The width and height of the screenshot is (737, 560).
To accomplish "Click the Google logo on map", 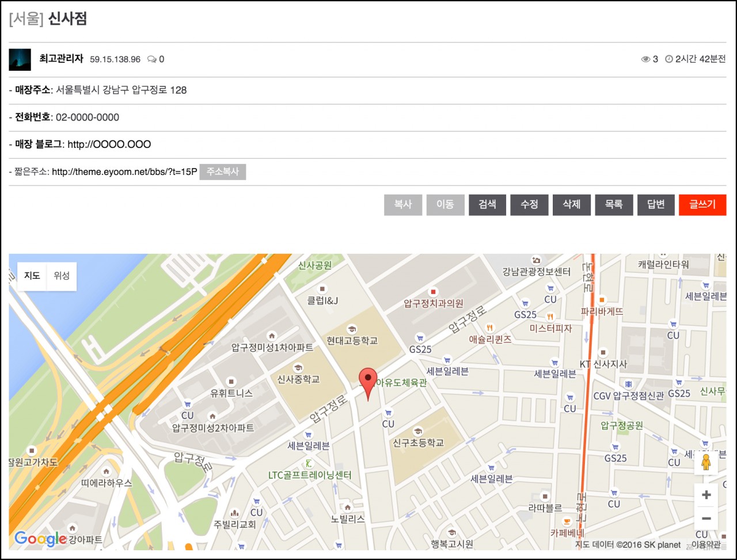I will (40, 539).
